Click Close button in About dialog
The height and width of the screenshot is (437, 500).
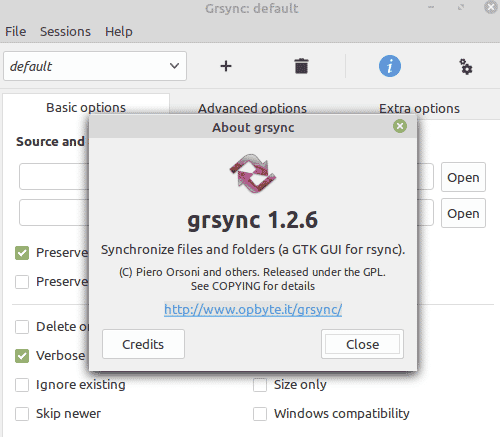point(362,344)
